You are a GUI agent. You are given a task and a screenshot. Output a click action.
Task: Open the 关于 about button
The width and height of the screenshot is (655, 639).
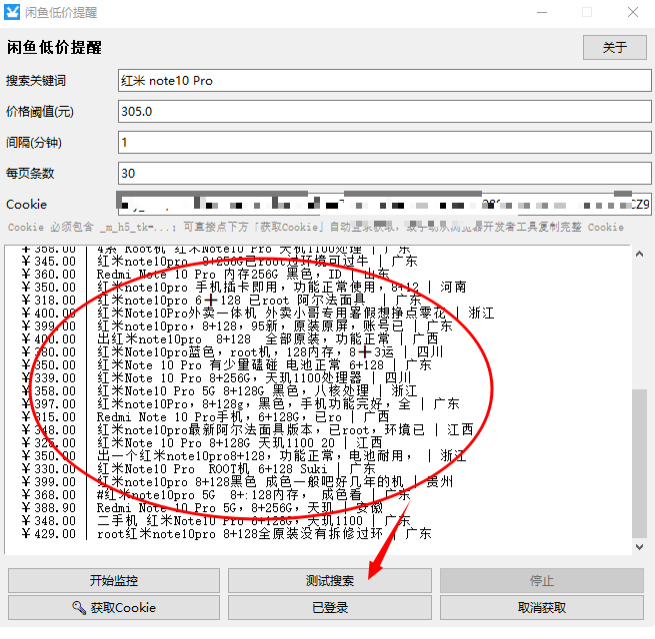[x=614, y=47]
